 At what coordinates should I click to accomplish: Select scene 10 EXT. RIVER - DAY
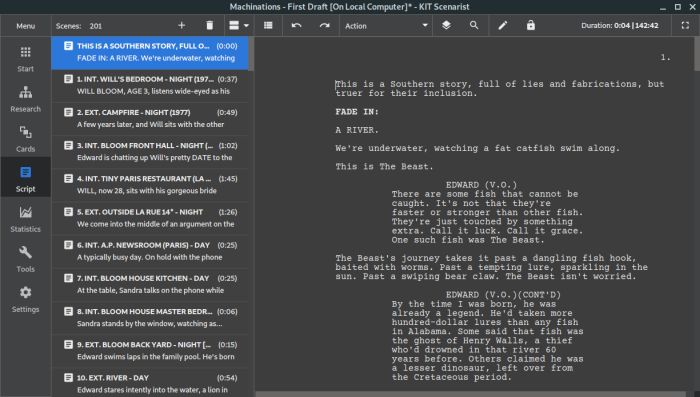point(150,383)
